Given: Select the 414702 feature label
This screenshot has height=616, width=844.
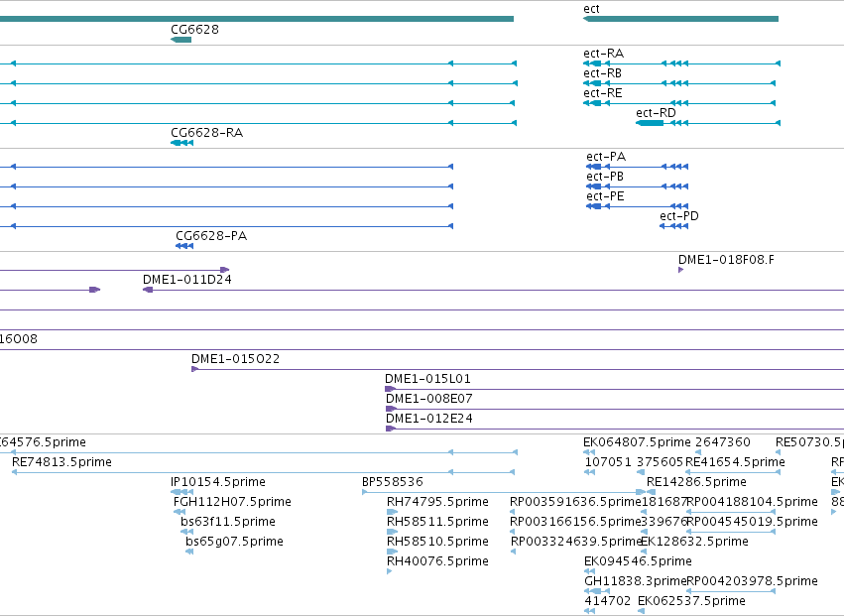Looking at the screenshot, I should (608, 601).
